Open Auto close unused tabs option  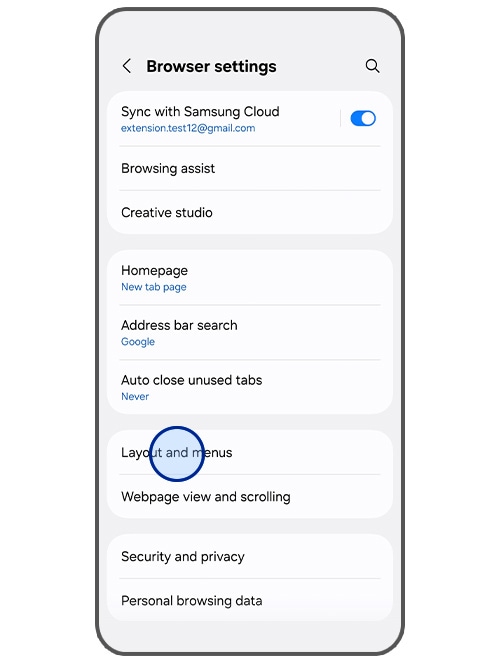250,387
